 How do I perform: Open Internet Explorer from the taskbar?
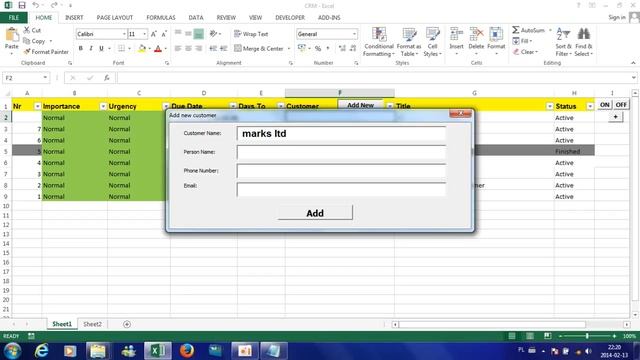[x=41, y=351]
